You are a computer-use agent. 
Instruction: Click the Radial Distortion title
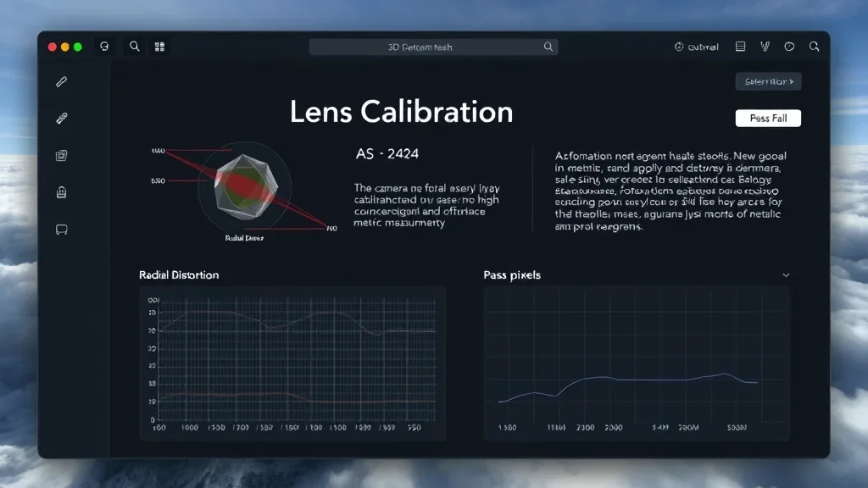tap(179, 275)
